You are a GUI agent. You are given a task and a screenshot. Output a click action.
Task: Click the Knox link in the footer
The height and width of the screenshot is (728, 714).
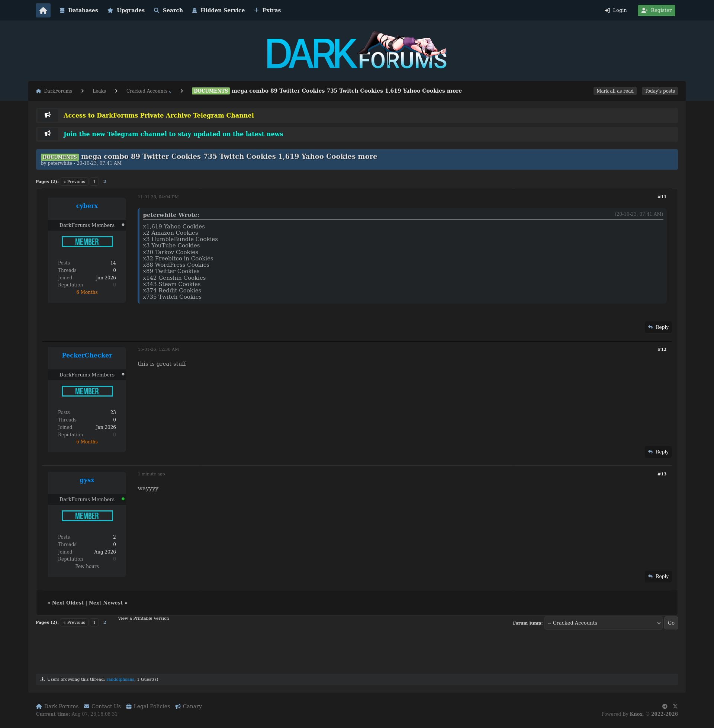[636, 714]
